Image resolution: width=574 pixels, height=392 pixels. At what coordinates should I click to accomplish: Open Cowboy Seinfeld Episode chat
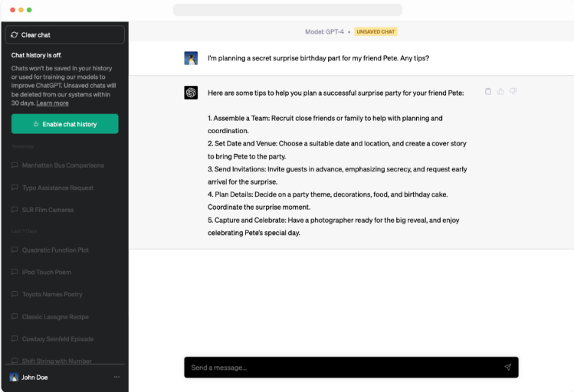(57, 339)
